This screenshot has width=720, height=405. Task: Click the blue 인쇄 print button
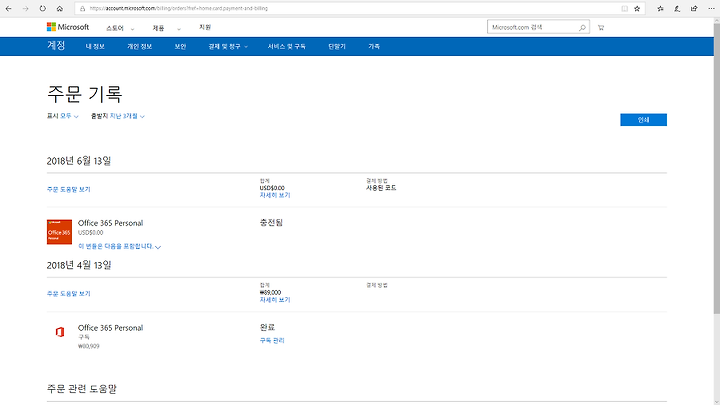pos(643,119)
